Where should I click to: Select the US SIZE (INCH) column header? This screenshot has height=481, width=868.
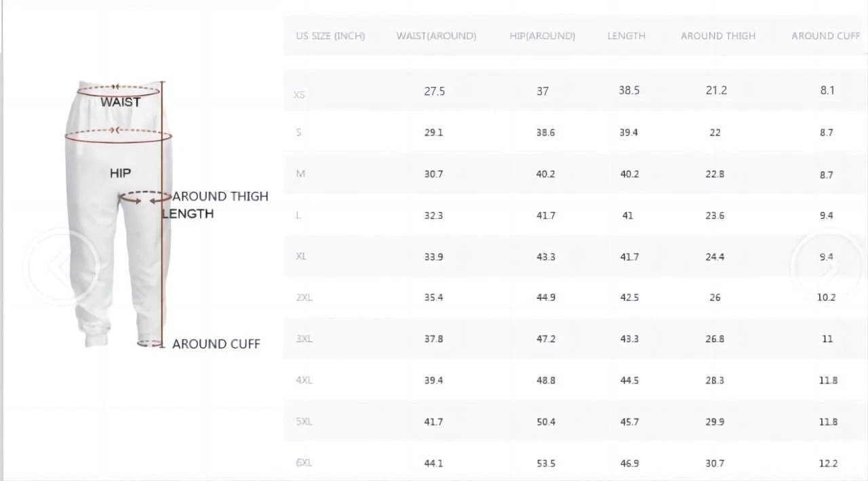(x=330, y=36)
